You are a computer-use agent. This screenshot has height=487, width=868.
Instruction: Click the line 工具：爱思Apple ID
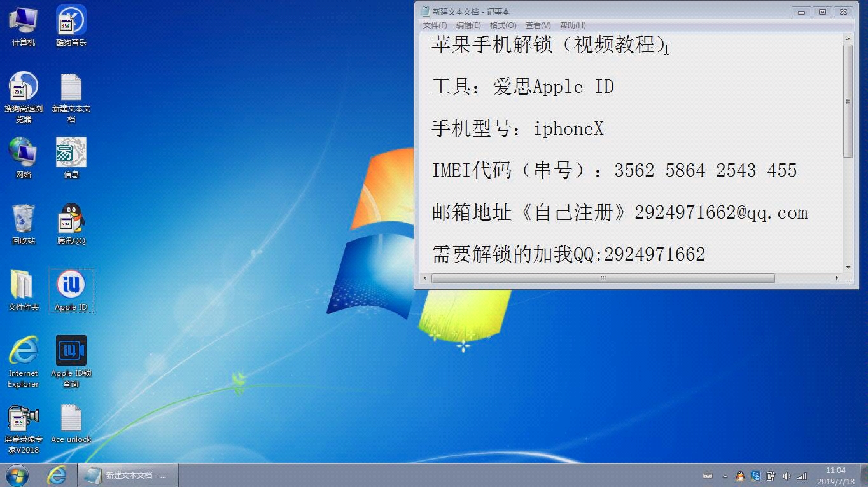(x=522, y=86)
